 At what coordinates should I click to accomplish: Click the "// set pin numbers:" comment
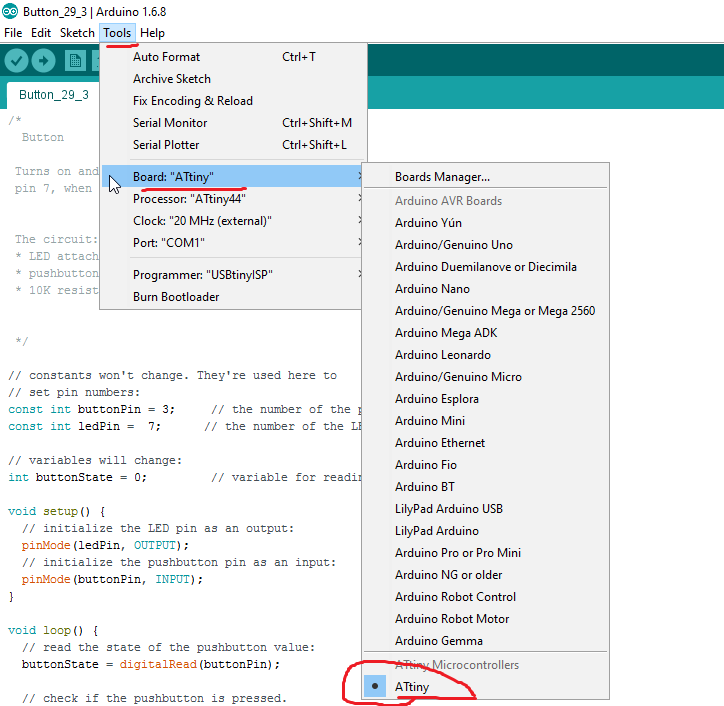pos(74,392)
